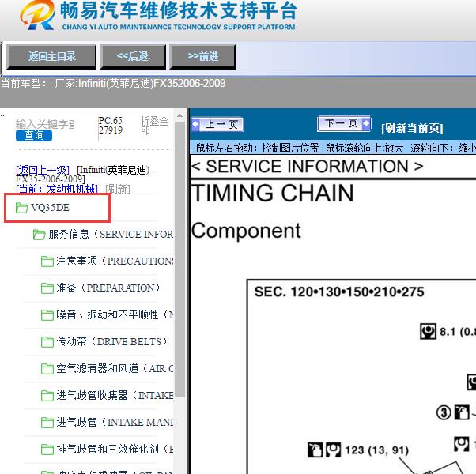The width and height of the screenshot is (476, 474).
Task: Click the 返回上一级 link
Action: (x=43, y=170)
